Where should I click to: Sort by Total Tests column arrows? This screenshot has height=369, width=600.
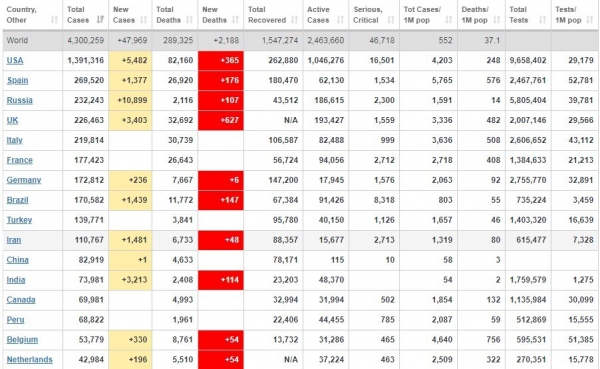(542, 20)
